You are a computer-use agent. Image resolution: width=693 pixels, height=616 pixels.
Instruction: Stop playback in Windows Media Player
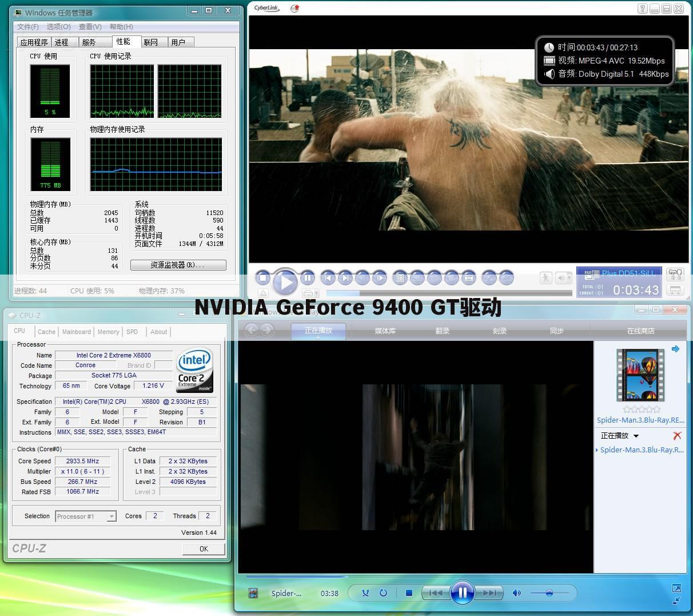tap(409, 593)
